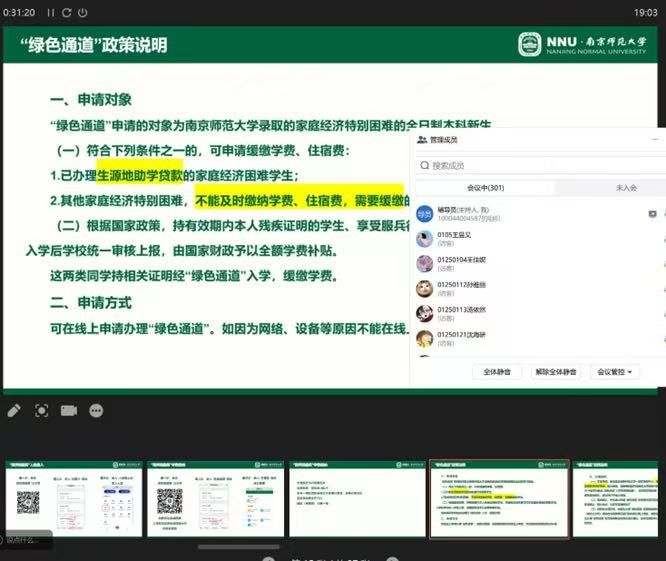666x561 pixels.
Task: Pause the recording timer
Action: point(50,12)
